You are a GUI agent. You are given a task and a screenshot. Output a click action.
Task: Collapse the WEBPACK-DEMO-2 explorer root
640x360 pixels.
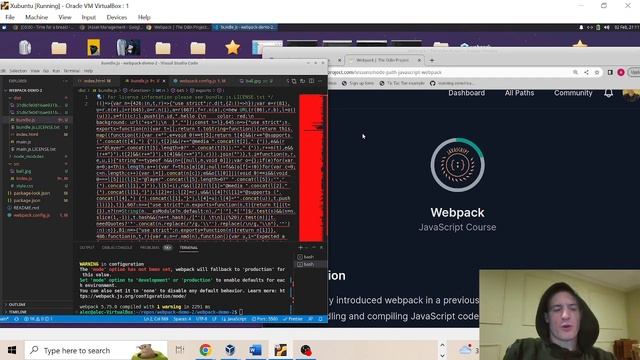coord(25,90)
